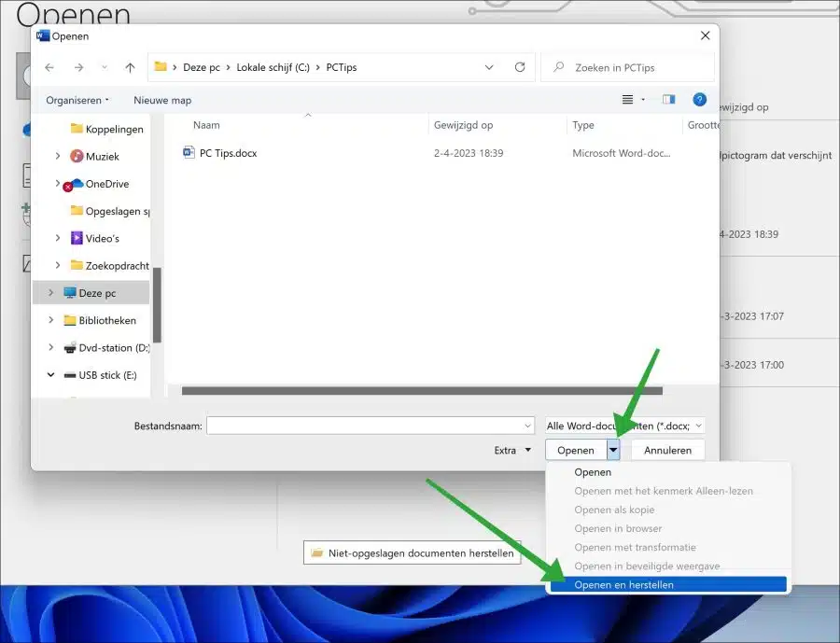This screenshot has height=643, width=840.
Task: Open the blue help icon
Action: click(x=699, y=100)
